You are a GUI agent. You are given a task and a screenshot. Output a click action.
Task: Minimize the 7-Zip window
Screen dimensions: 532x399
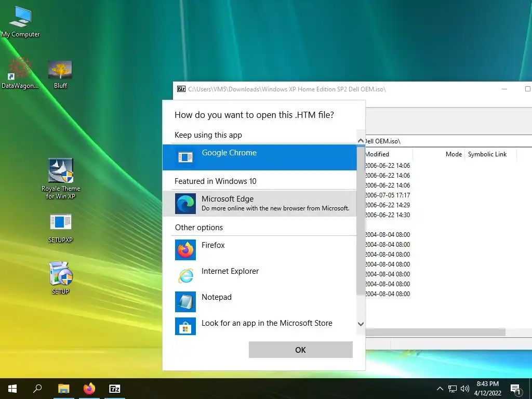click(x=504, y=89)
